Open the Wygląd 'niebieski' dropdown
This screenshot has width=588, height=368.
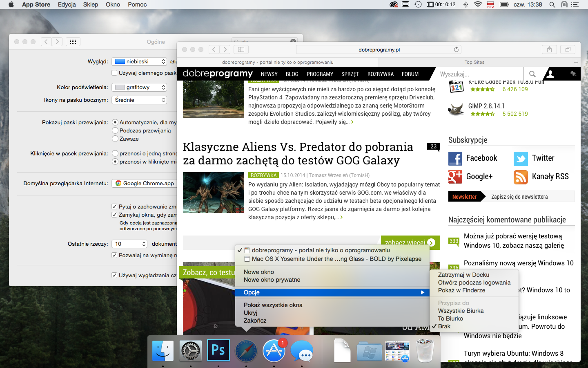(139, 61)
